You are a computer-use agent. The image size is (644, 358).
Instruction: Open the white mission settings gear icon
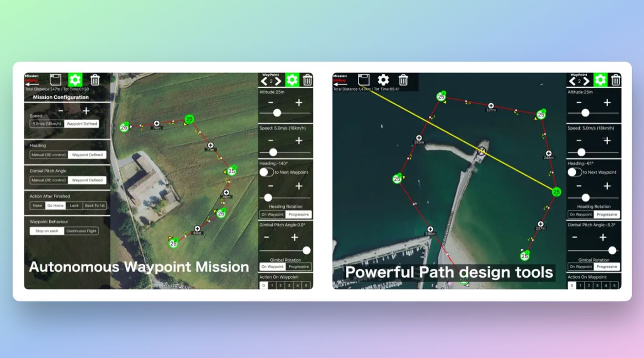tap(383, 80)
